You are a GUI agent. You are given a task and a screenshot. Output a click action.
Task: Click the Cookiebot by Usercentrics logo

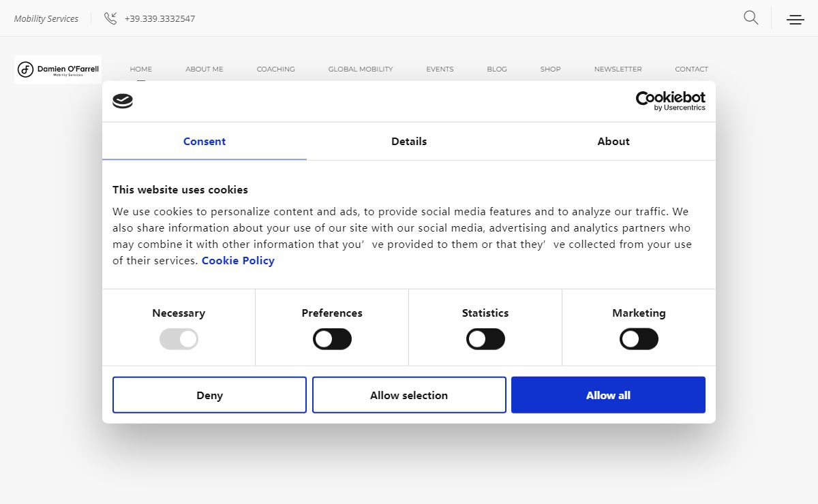point(670,101)
